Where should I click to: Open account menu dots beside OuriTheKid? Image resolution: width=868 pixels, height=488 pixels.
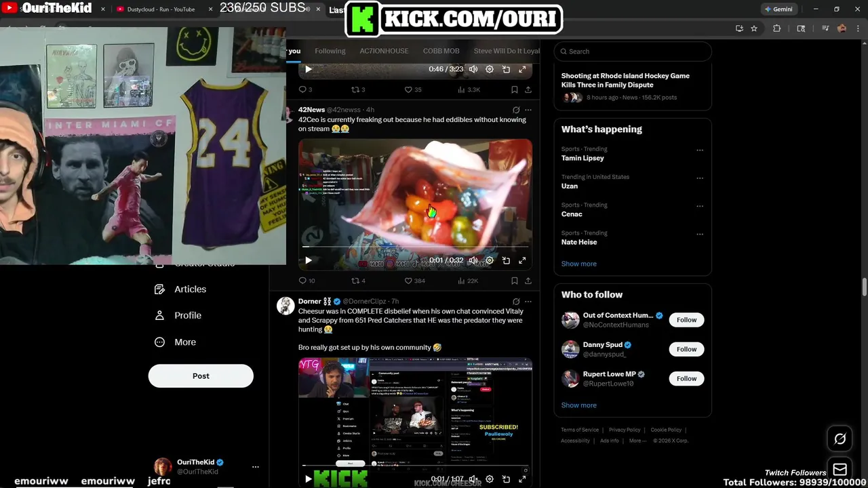(x=256, y=467)
